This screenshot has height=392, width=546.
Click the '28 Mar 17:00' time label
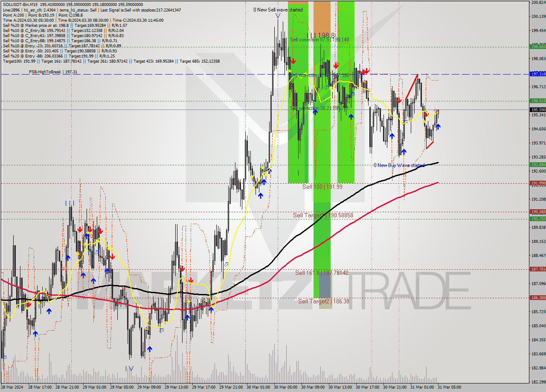point(40,387)
